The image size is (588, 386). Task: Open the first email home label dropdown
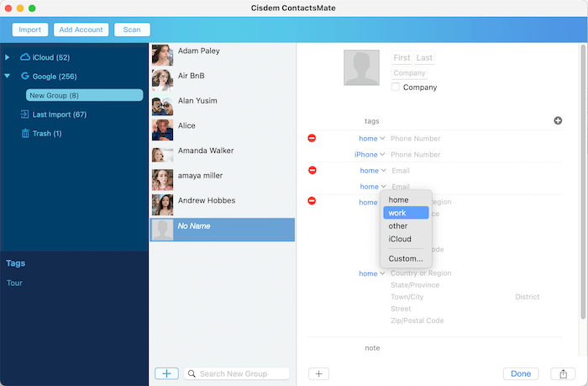(x=373, y=171)
